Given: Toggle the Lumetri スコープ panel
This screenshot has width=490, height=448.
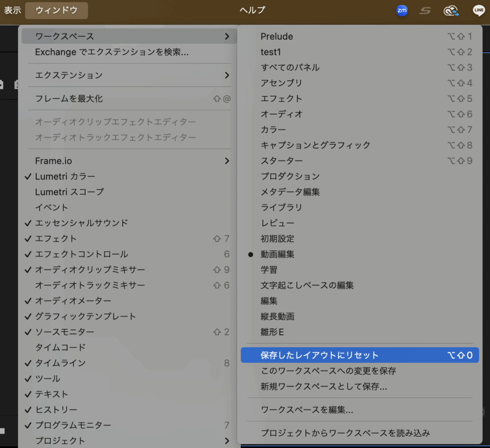Looking at the screenshot, I should point(129,191).
